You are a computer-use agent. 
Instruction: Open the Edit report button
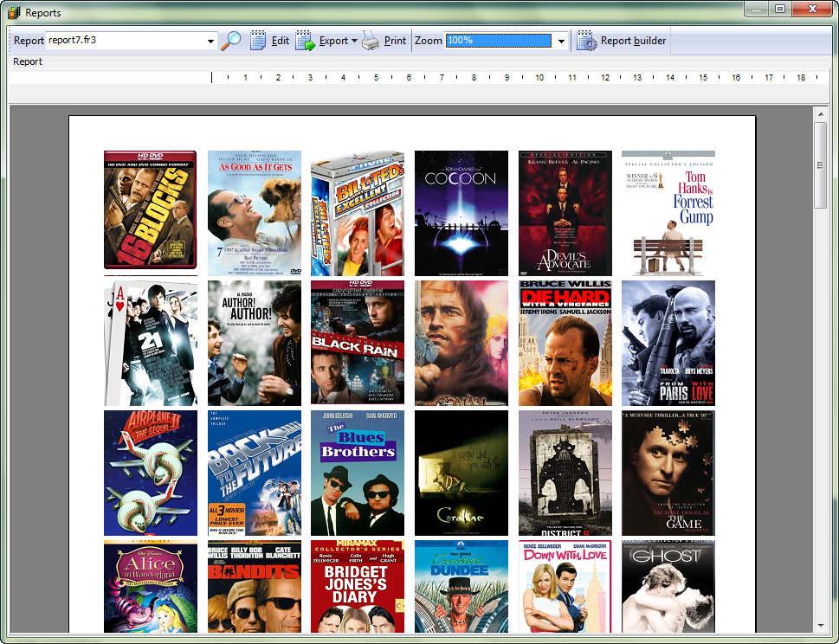click(x=269, y=41)
